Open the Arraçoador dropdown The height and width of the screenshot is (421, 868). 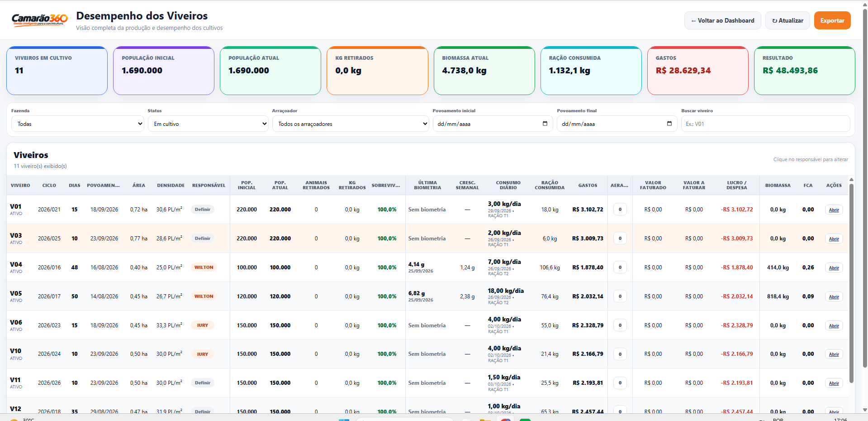[x=351, y=124]
